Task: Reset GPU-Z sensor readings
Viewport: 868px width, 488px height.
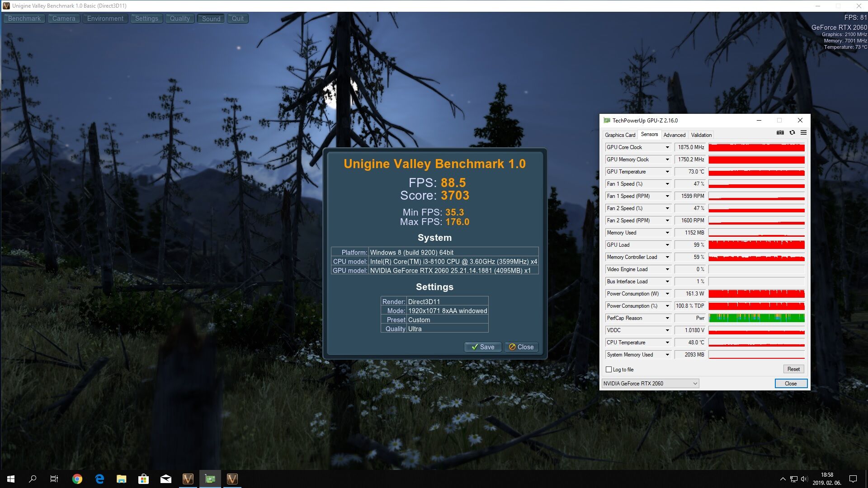Action: 793,369
